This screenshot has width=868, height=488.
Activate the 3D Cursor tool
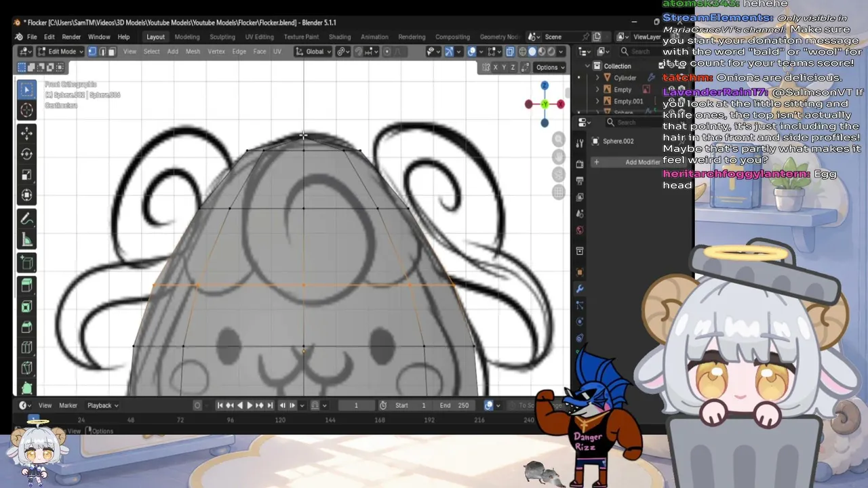26,110
